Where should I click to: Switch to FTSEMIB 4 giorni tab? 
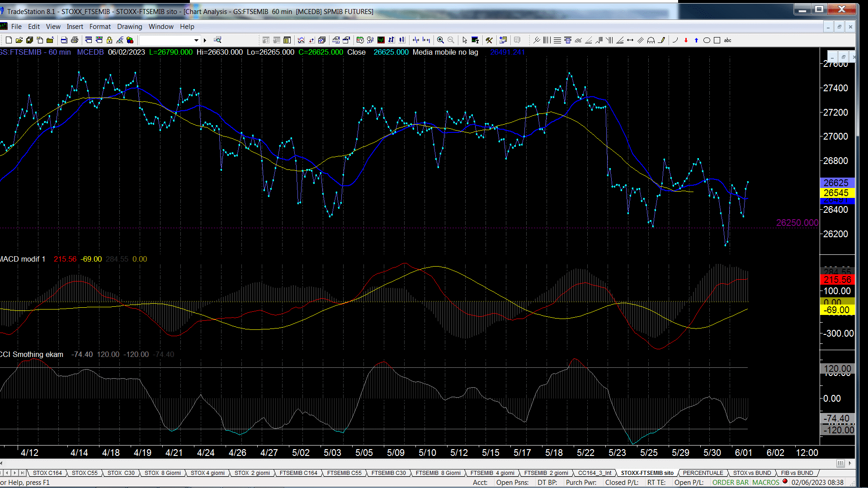pos(492,473)
